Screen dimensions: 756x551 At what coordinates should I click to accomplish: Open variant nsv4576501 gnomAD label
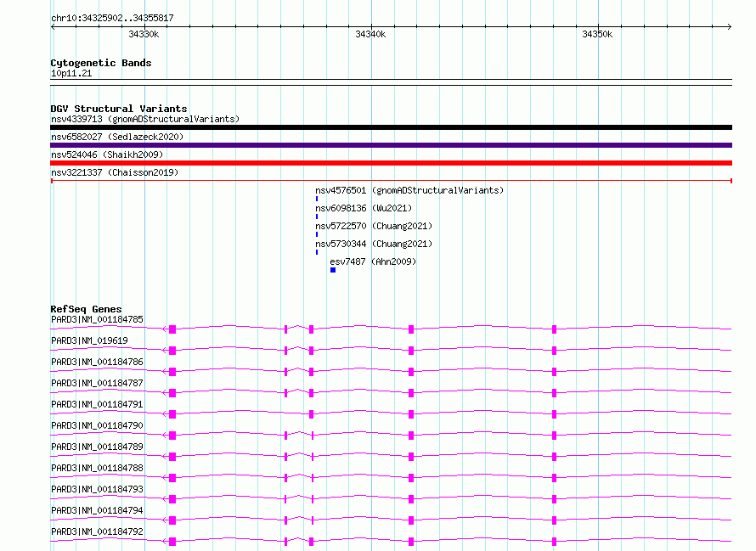point(409,190)
